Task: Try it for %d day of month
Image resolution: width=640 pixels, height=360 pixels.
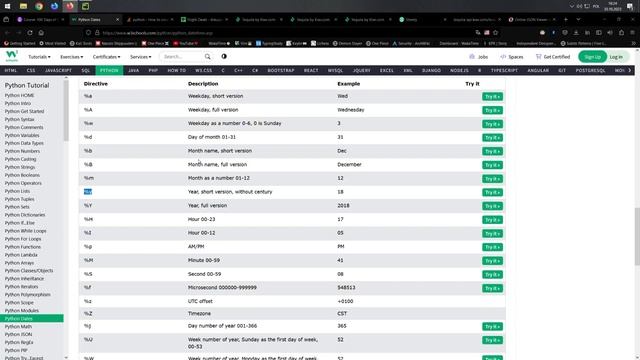Action: (x=492, y=138)
